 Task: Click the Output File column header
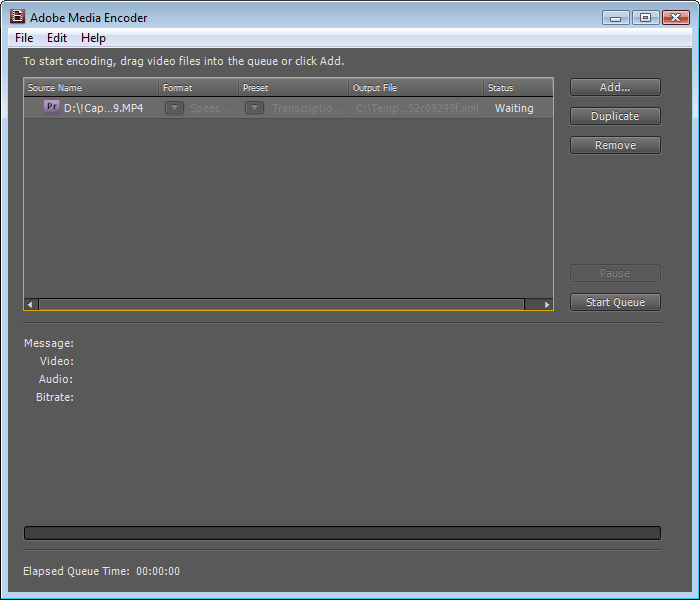tap(416, 88)
